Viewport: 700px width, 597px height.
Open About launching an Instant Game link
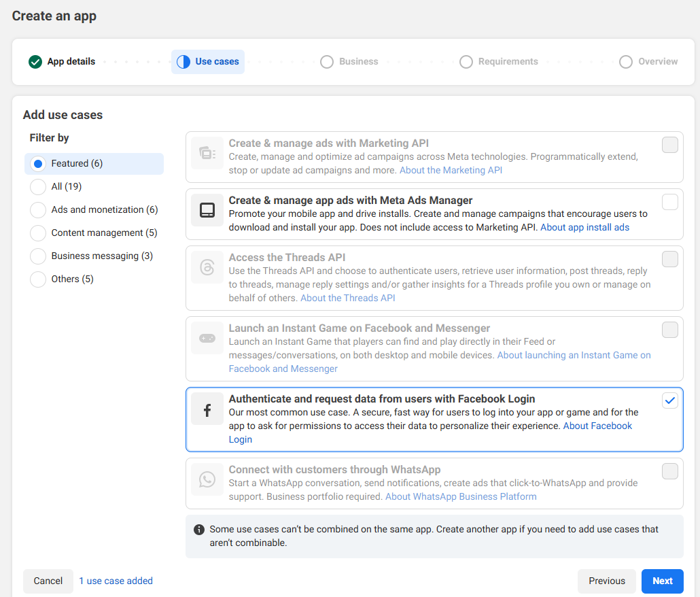tap(574, 355)
